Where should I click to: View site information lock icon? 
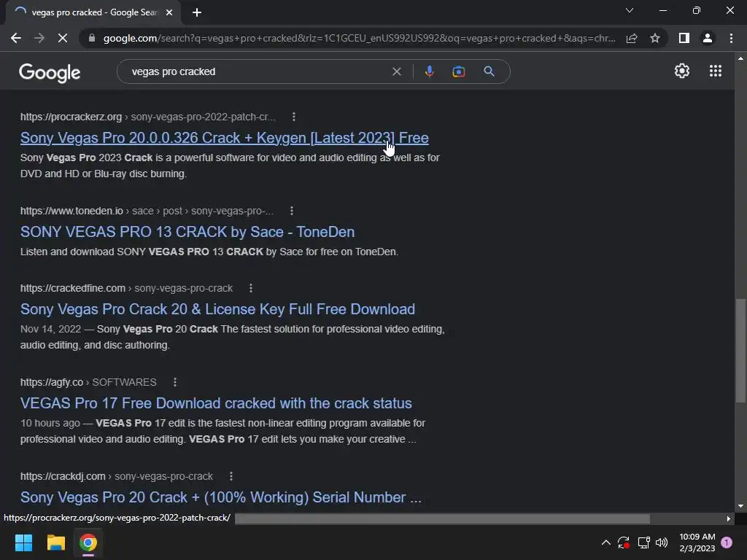[91, 38]
